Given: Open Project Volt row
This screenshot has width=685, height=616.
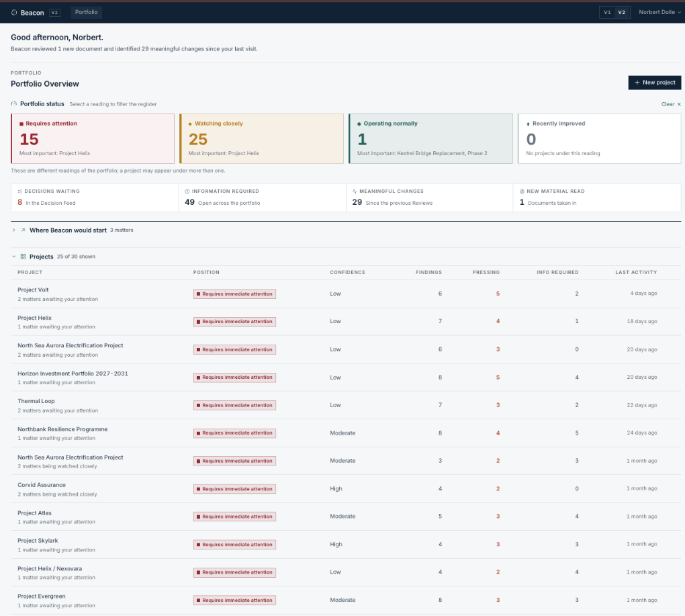Looking at the screenshot, I should tap(346, 294).
